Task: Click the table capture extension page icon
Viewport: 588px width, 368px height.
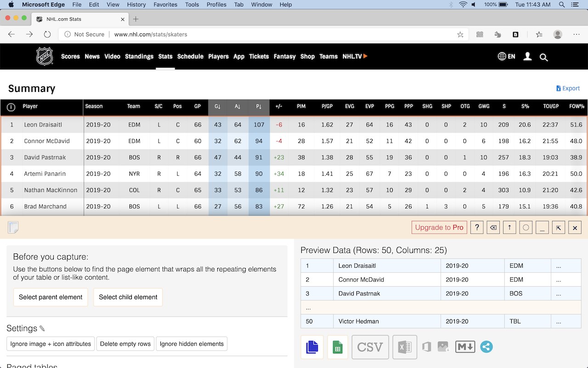Action: (x=13, y=227)
